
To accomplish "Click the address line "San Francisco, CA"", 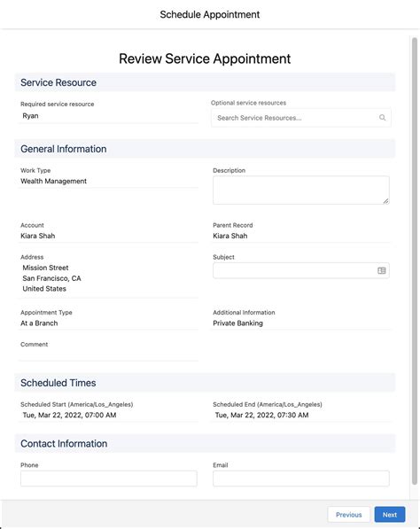I will 51,278.
